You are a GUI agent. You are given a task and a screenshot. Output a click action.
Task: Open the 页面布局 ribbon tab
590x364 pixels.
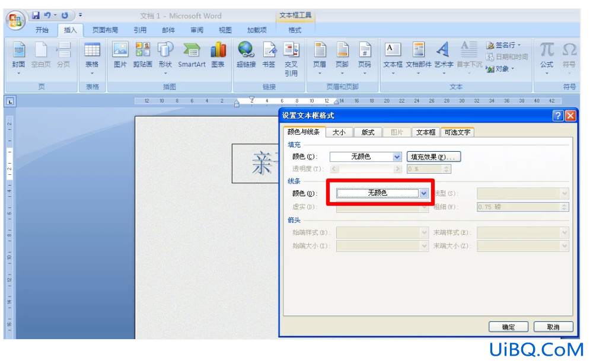(105, 30)
